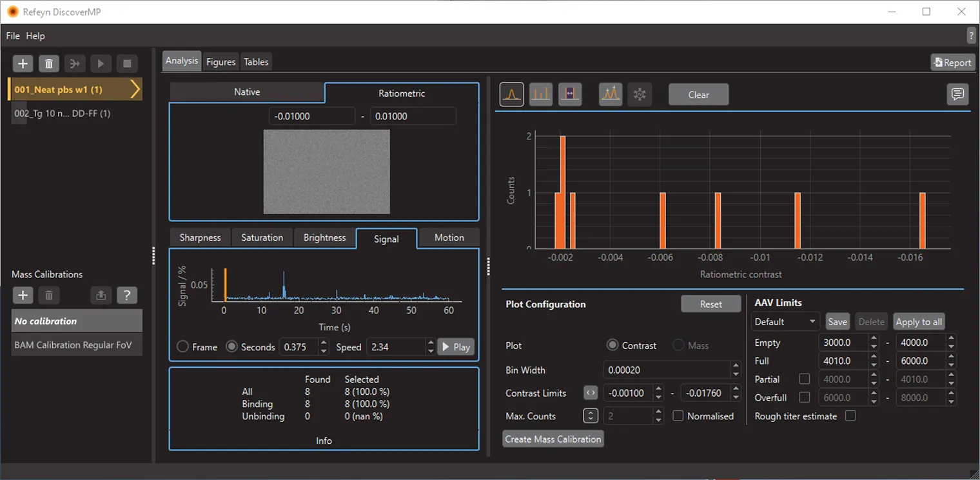Delete the selected measurement with trash icon

click(x=49, y=63)
